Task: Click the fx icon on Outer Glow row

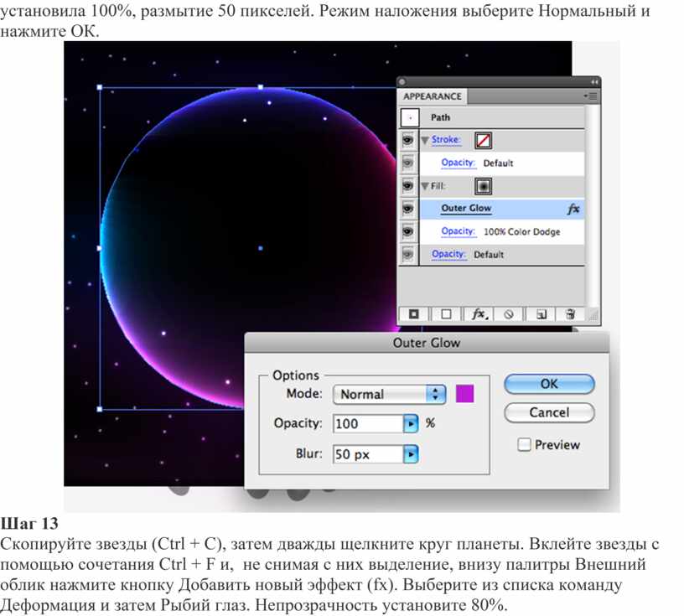Action: (573, 209)
